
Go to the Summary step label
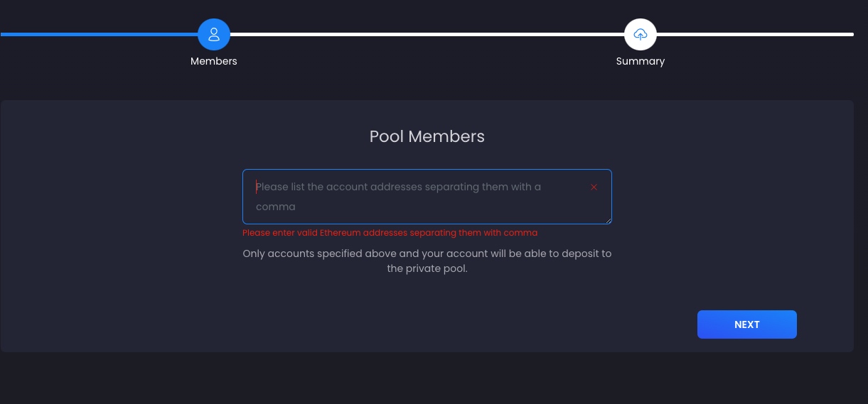coord(640,61)
